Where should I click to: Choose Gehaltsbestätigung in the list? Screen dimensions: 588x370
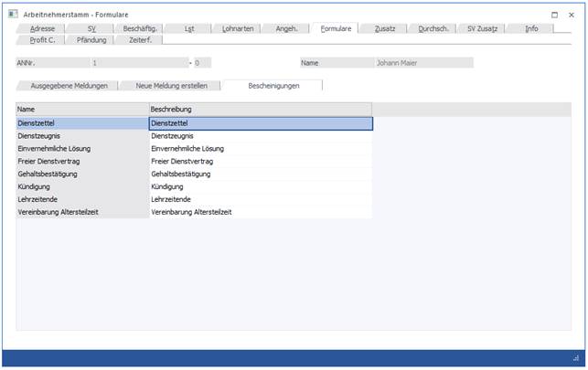pos(82,174)
